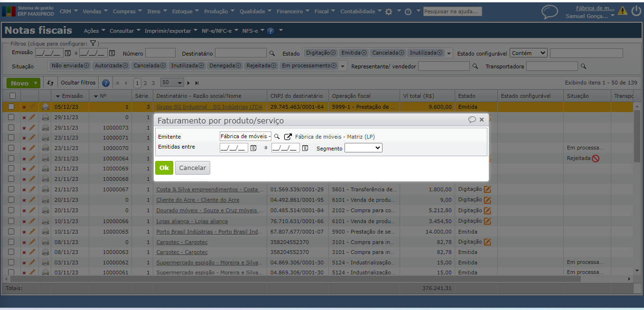Click Digitação edit icon on Costa & Silva row
The height and width of the screenshot is (310, 644).
(487, 189)
